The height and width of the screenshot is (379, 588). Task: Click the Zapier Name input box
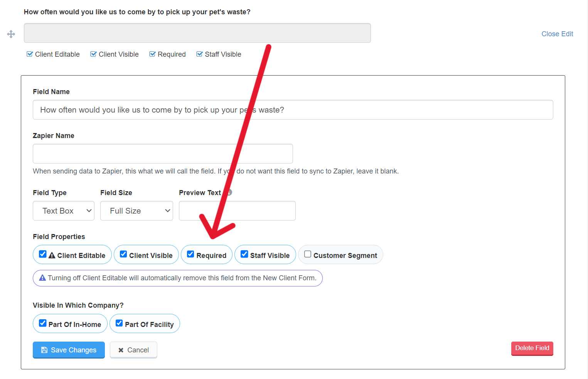point(163,153)
